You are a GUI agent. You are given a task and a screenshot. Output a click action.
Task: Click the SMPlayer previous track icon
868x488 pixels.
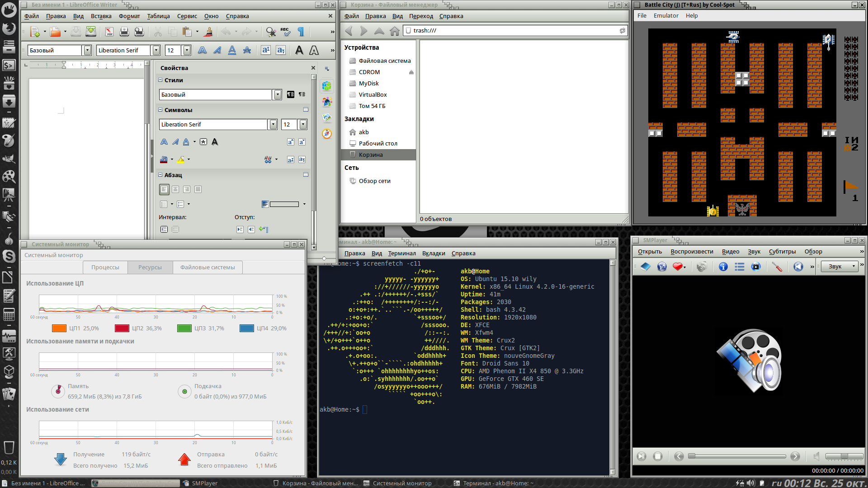coord(798,267)
